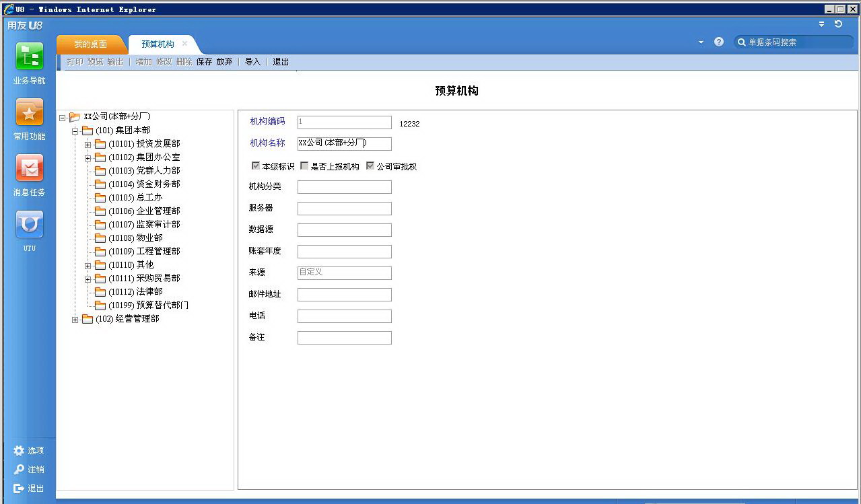The width and height of the screenshot is (861, 504).
Task: Click the 单据条码搜索 search box
Action: coord(794,42)
